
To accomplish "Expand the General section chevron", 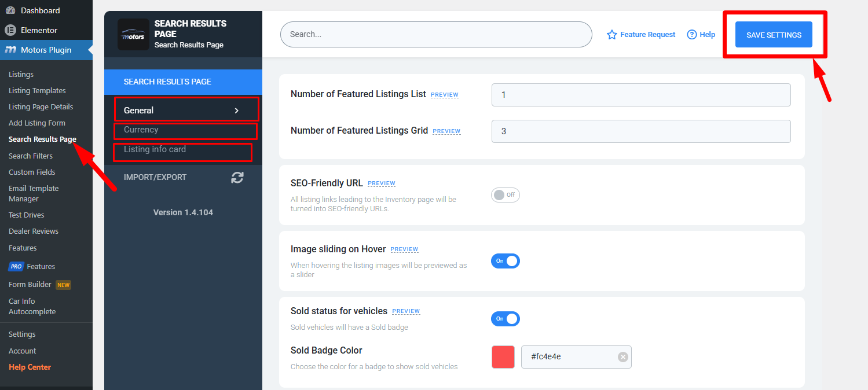I will point(236,111).
